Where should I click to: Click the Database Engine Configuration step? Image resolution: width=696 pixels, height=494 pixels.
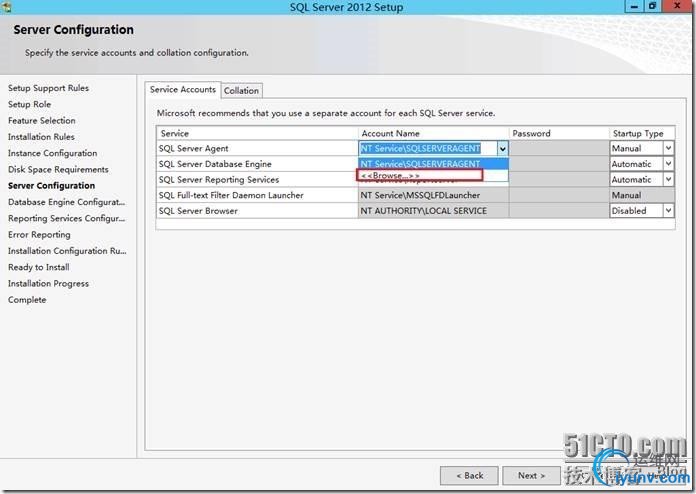[x=67, y=202]
